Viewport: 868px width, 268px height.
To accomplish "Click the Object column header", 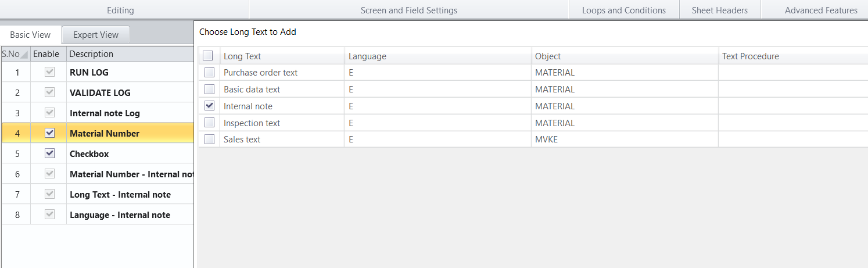I will pos(548,56).
